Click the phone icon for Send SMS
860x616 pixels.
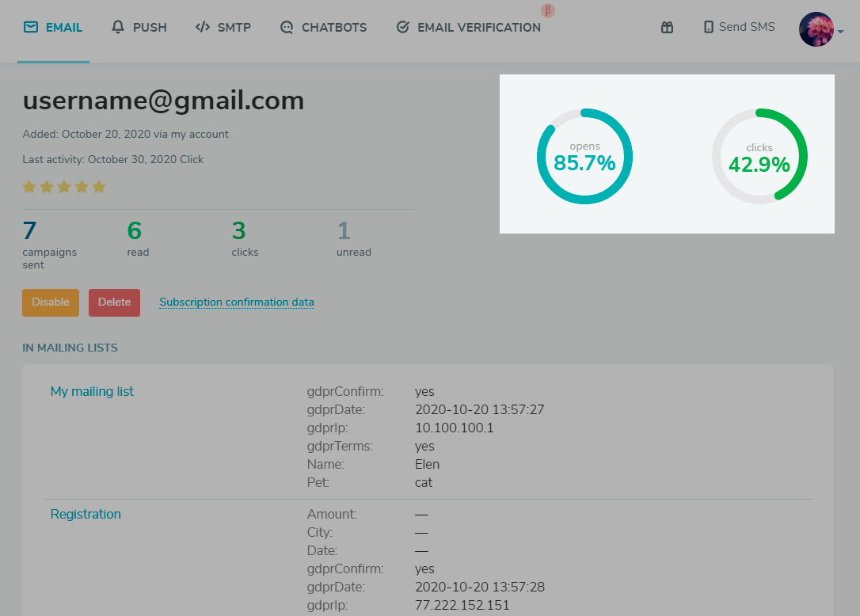click(709, 27)
